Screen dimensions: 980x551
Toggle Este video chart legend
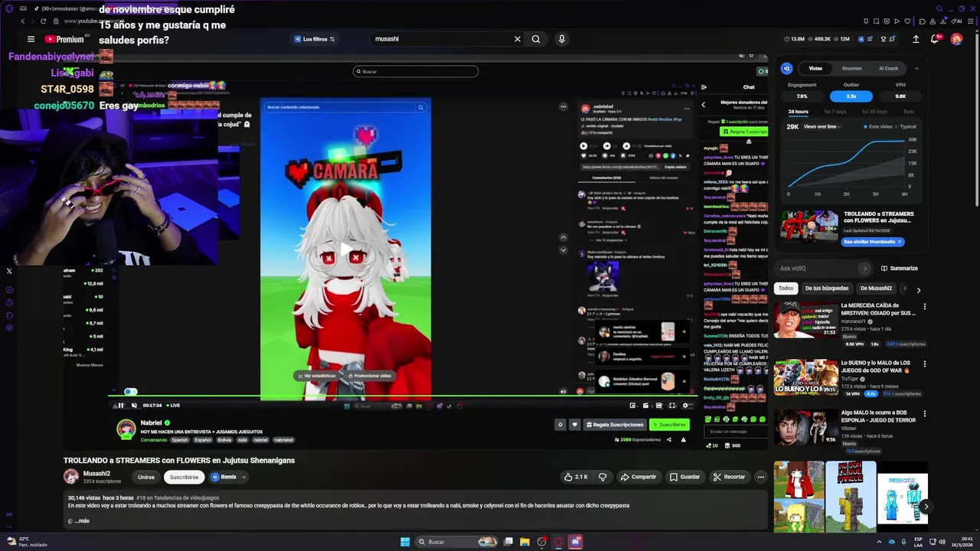click(877, 126)
